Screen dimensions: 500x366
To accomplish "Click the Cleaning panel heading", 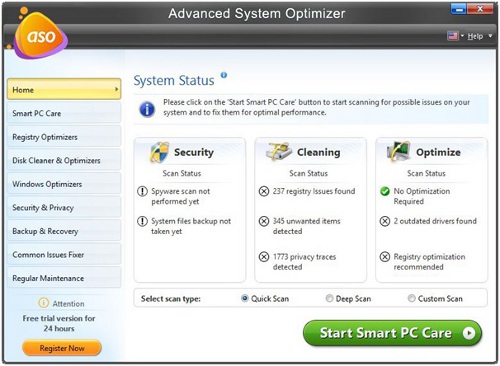I will 318,152.
